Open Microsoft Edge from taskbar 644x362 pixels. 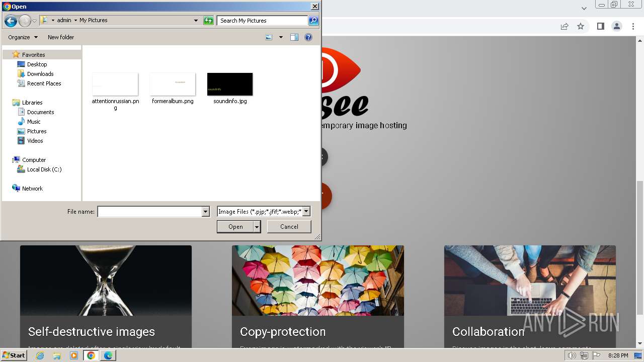[108, 355]
